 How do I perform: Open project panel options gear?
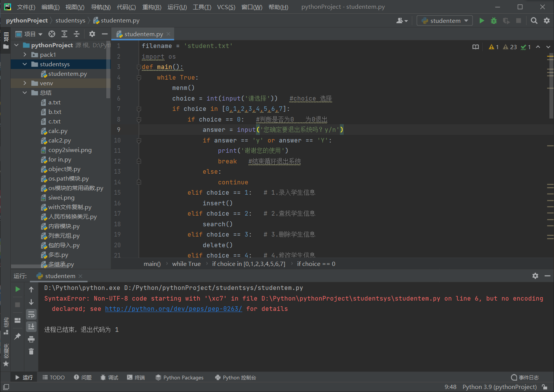[92, 34]
